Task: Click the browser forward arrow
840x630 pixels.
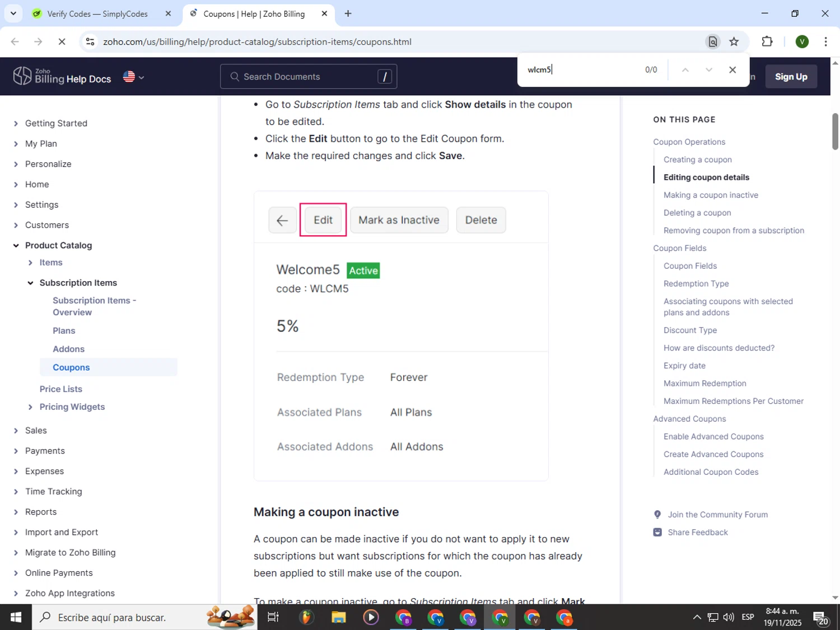Action: pyautogui.click(x=38, y=41)
